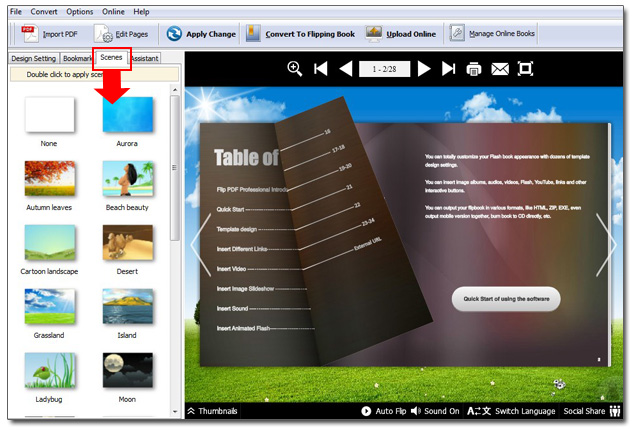Open the Options menu

[x=80, y=11]
